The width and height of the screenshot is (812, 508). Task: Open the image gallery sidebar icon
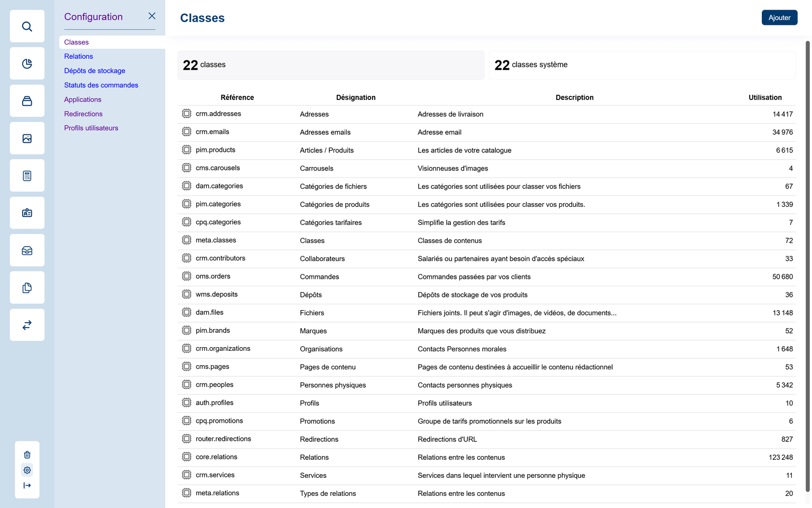pyautogui.click(x=27, y=139)
